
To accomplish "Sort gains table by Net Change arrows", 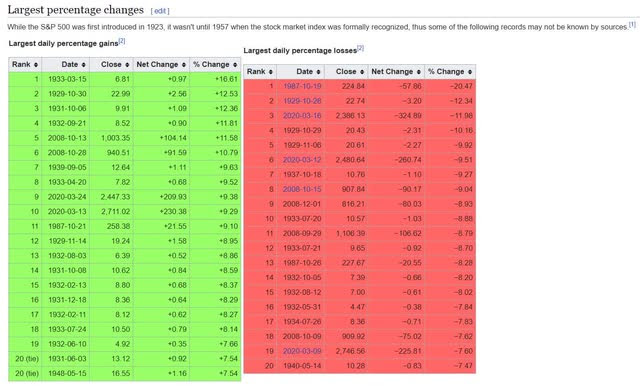I will [184, 65].
